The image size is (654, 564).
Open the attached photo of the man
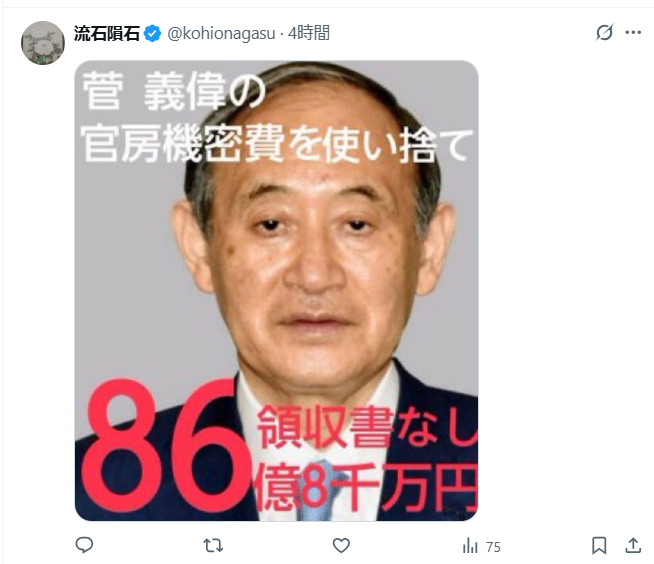coord(277,291)
